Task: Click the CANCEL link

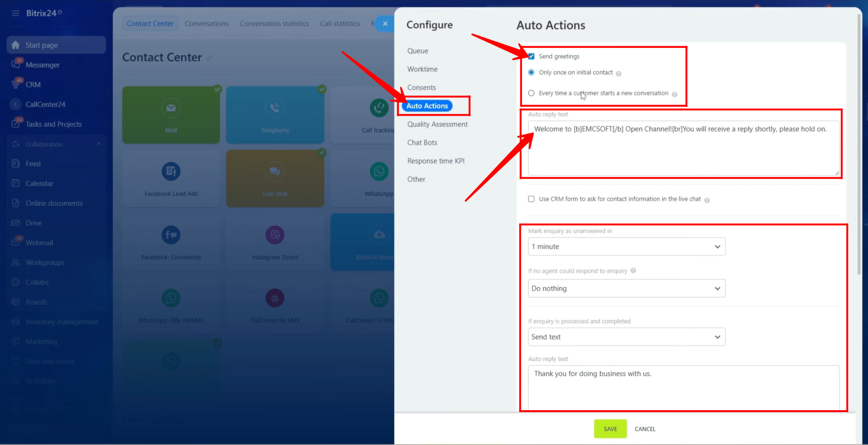Action: coord(645,429)
